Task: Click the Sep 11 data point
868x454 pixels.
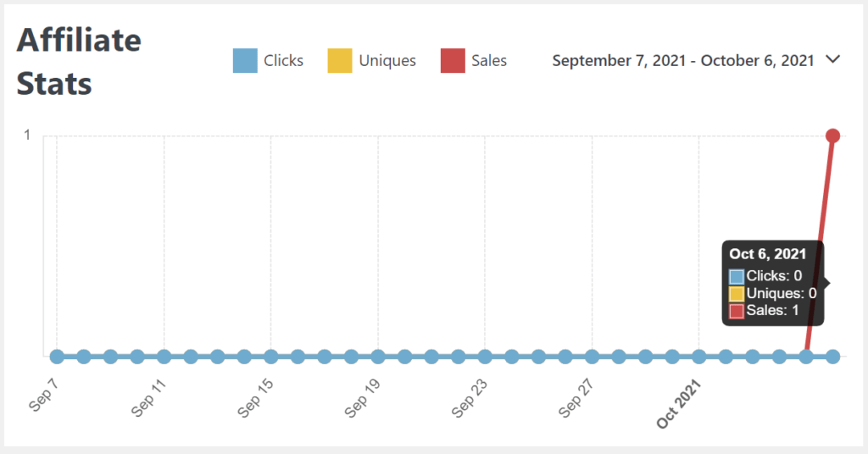Action: tap(164, 357)
